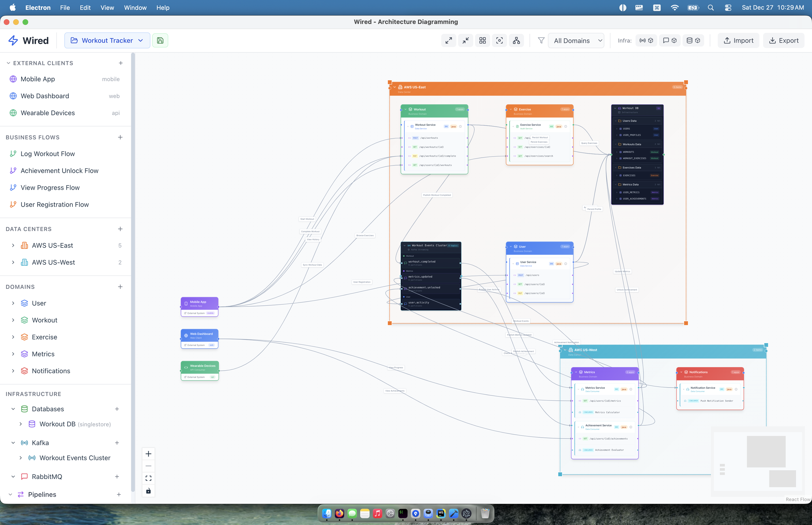
Task: Toggle database infra visibility button
Action: click(693, 41)
